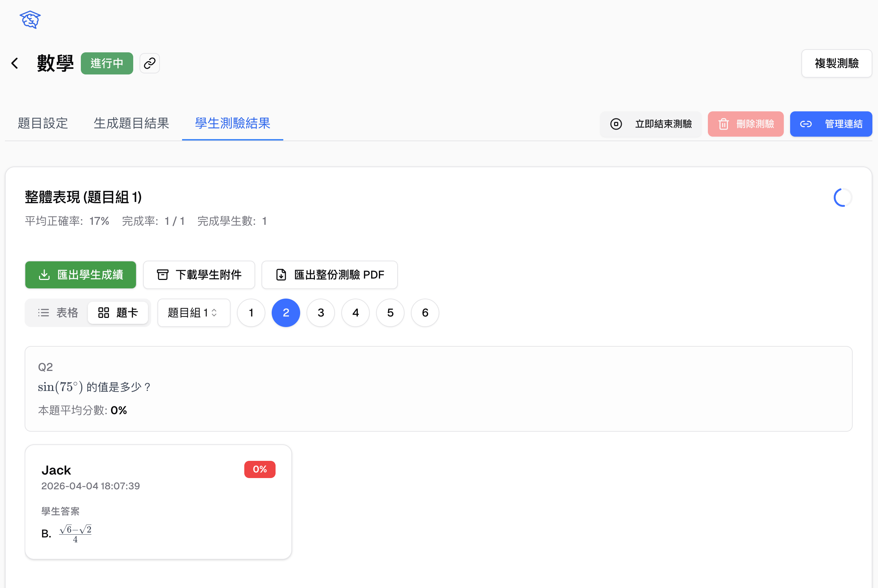Screen dimensions: 878x588
Task: Select question number 6
Action: 425,313
